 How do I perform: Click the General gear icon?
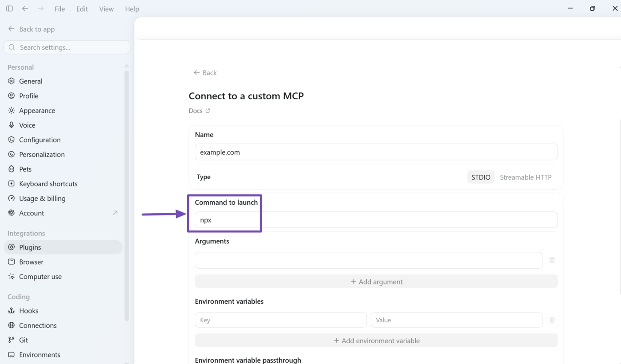coord(12,81)
